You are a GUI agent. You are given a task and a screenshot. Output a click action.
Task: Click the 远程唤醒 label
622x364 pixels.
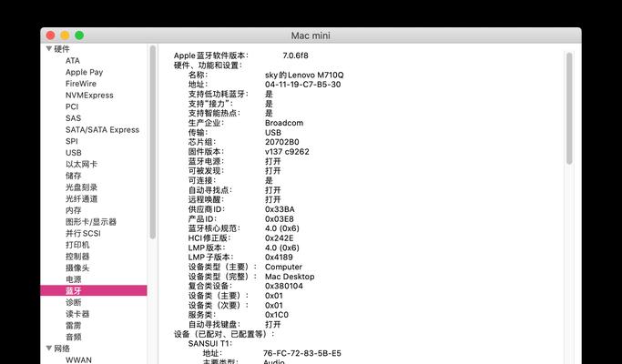[x=206, y=199]
